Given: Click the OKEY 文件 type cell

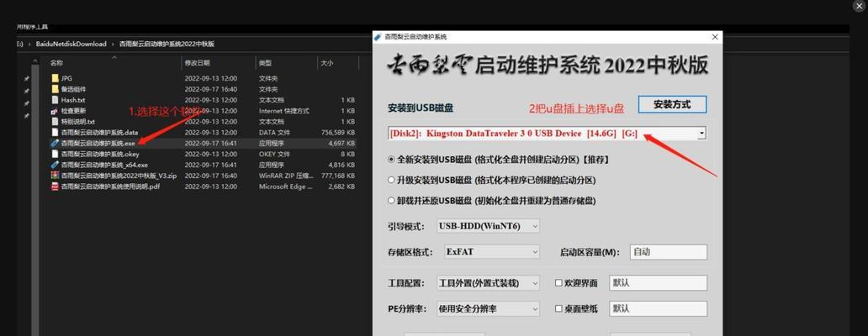Looking at the screenshot, I should click(x=274, y=155).
